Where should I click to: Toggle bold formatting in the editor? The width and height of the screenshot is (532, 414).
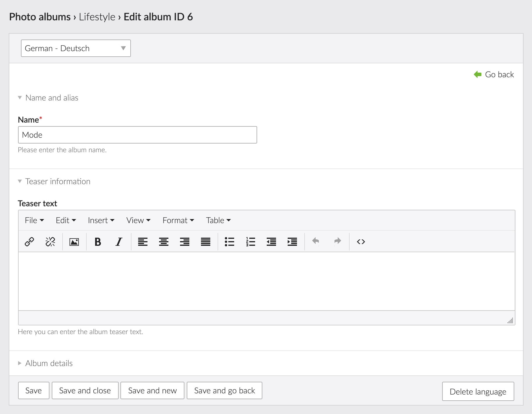pyautogui.click(x=98, y=242)
